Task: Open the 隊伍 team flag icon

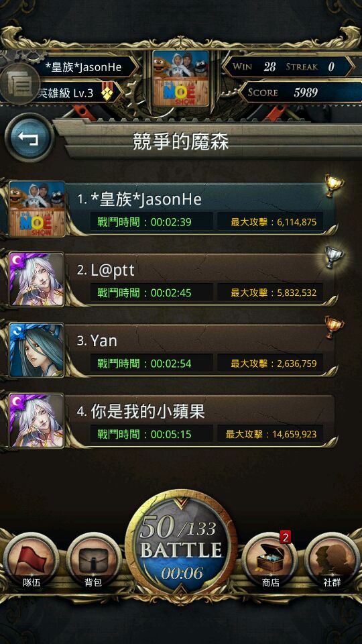Action: (x=32, y=561)
